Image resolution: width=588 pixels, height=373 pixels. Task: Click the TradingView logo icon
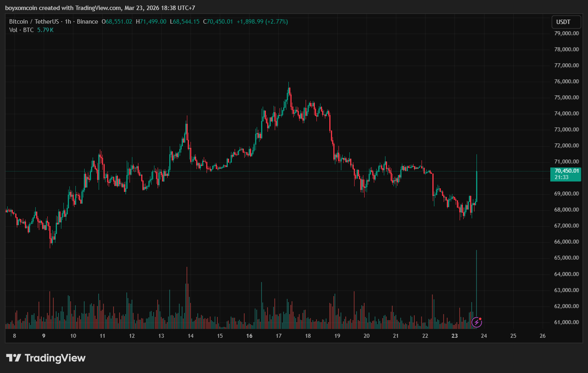(x=13, y=358)
